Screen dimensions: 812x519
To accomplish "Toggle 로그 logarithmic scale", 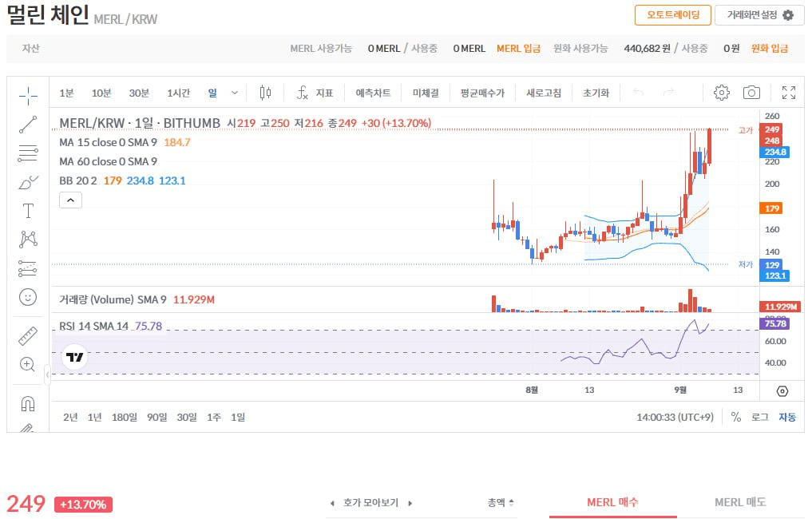I will (759, 417).
